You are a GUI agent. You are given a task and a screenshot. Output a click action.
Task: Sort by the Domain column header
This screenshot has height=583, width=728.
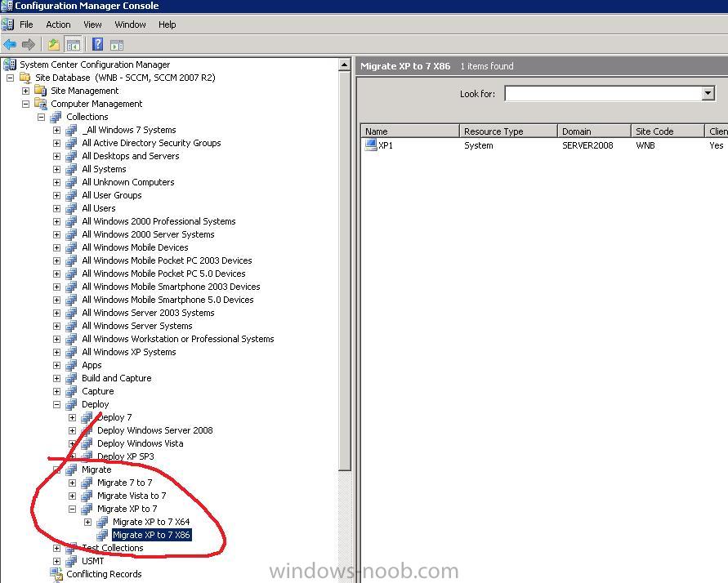pyautogui.click(x=594, y=131)
